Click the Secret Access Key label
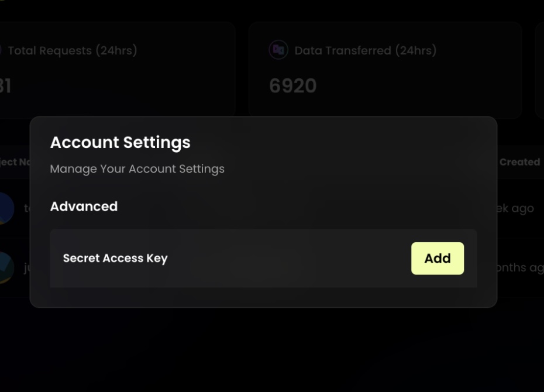This screenshot has height=392, width=544. pos(115,259)
